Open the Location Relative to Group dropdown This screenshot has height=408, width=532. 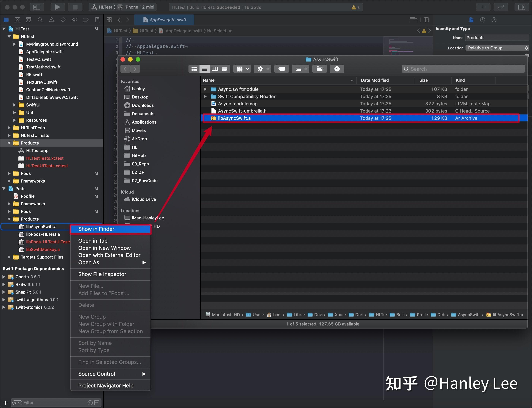pyautogui.click(x=497, y=48)
